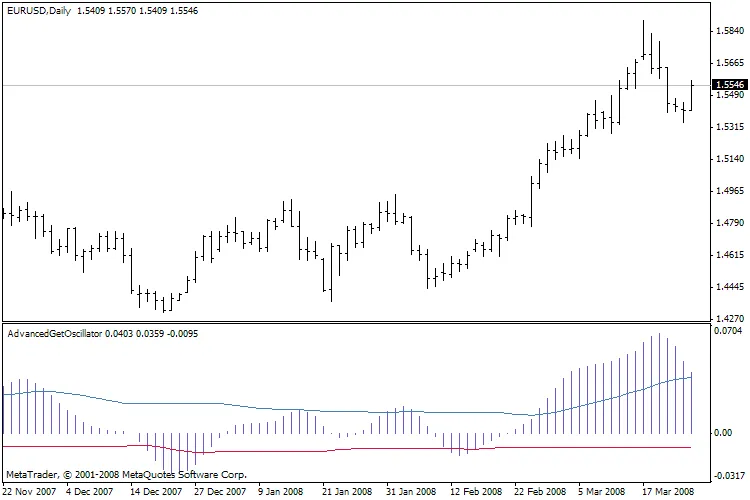Screen dimensions: 750x500
Task: Click the 0.0704 oscillator scale value
Action: click(x=727, y=330)
